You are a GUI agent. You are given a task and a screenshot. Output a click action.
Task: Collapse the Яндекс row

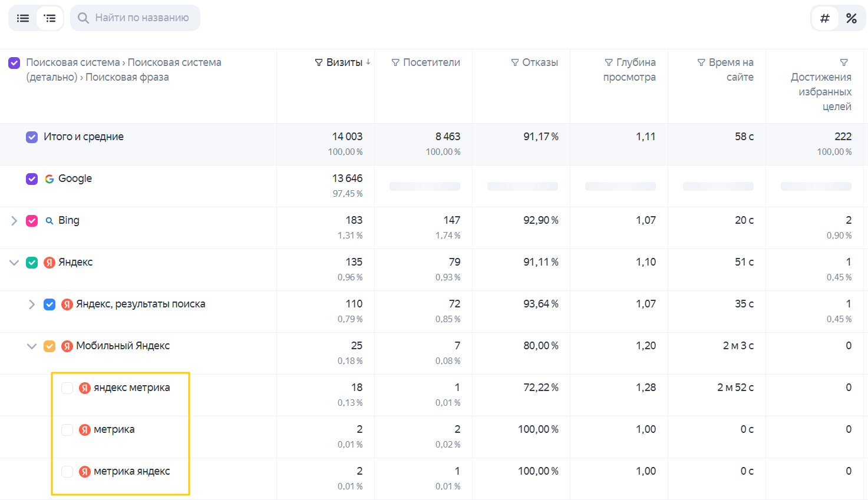[14, 263]
